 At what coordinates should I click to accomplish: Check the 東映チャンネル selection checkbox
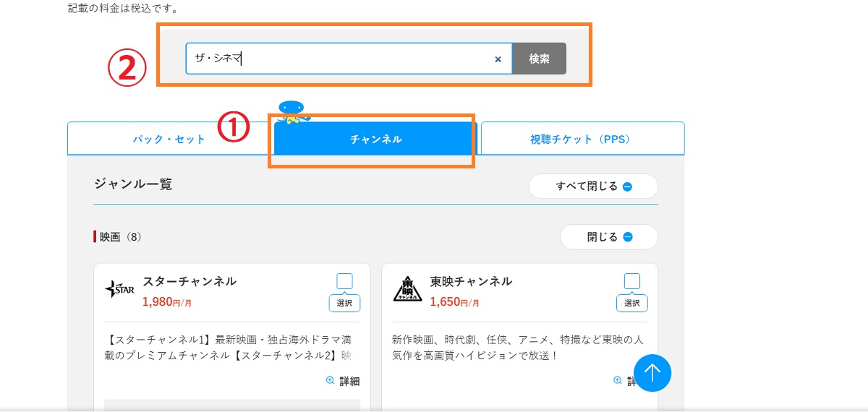pos(631,281)
